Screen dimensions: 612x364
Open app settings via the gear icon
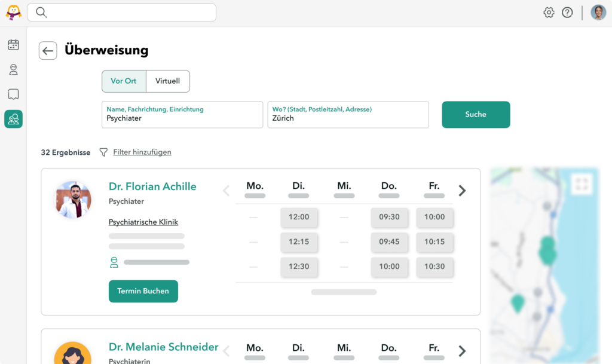[x=549, y=12]
